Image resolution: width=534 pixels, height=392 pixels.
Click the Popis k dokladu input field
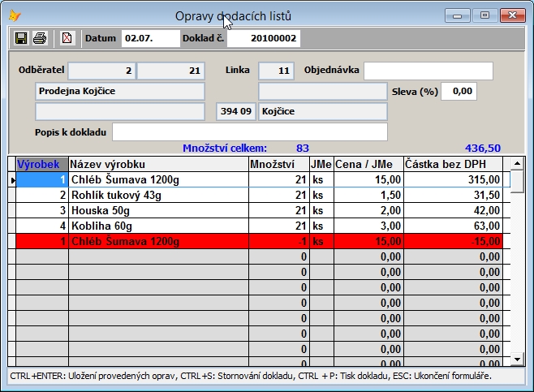250,131
